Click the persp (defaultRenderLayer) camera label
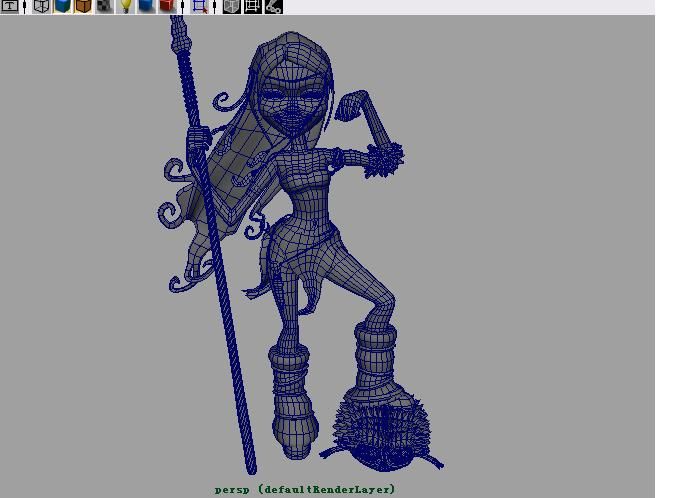Image resolution: width=683 pixels, height=498 pixels. (x=304, y=489)
